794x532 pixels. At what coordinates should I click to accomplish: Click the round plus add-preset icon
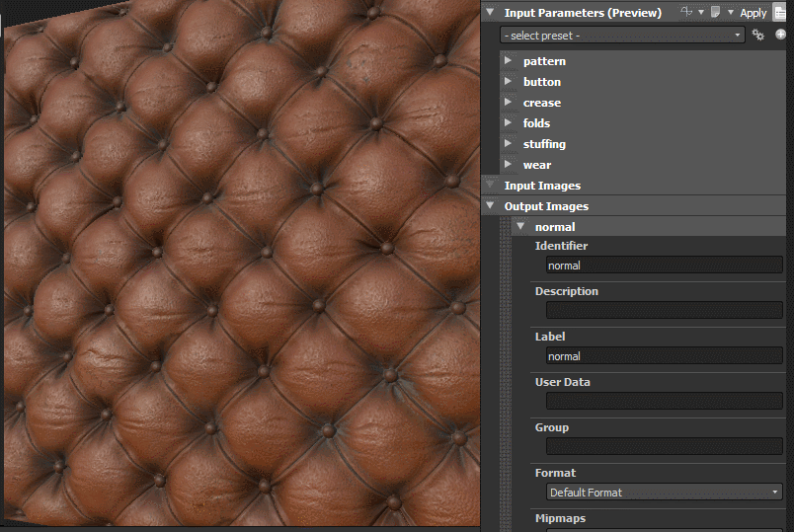[780, 35]
